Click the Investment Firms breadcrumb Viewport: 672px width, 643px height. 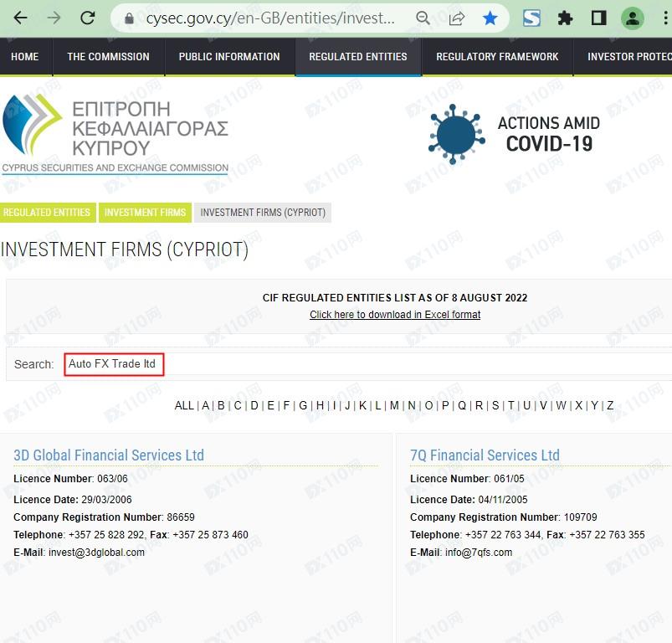146,213
